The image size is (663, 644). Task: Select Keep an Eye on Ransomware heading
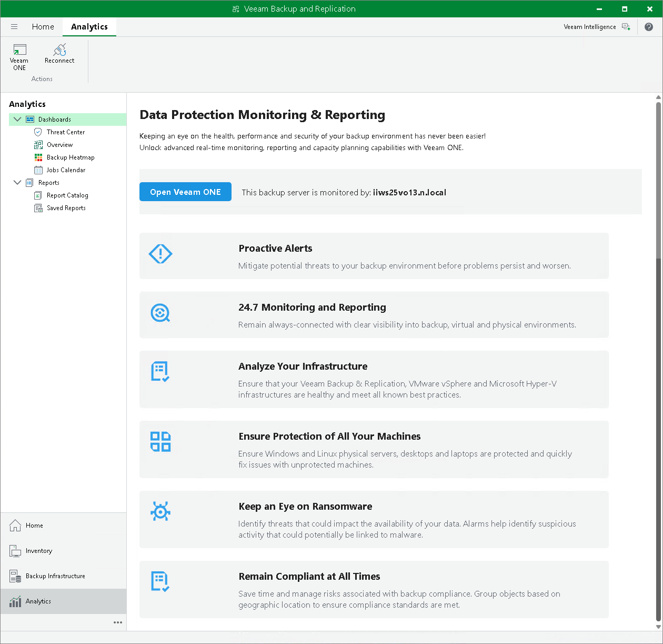point(305,507)
